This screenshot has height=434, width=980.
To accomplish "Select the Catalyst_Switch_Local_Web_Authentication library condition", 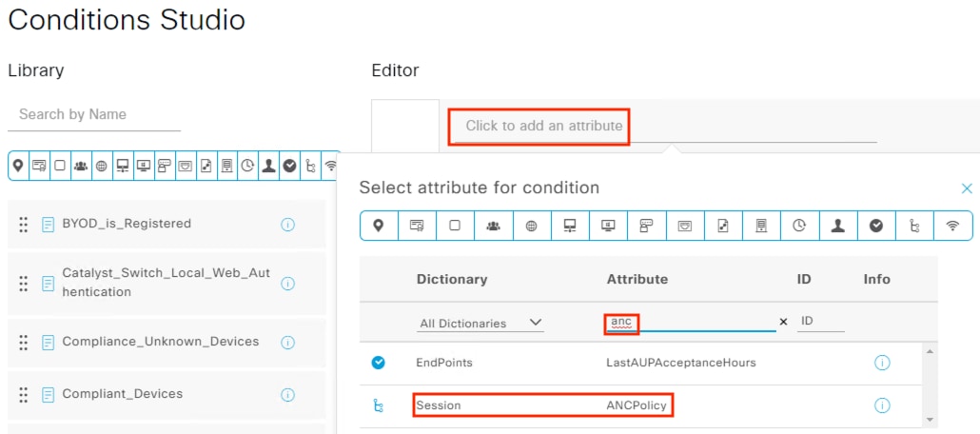I will (167, 284).
